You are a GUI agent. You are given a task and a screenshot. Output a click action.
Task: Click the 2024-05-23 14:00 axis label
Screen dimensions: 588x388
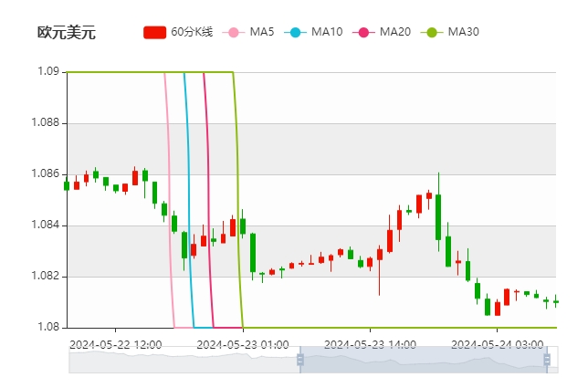pyautogui.click(x=370, y=344)
